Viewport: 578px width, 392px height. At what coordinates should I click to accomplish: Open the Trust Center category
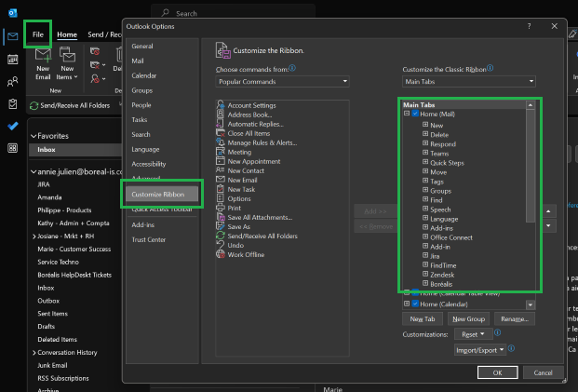(x=149, y=239)
